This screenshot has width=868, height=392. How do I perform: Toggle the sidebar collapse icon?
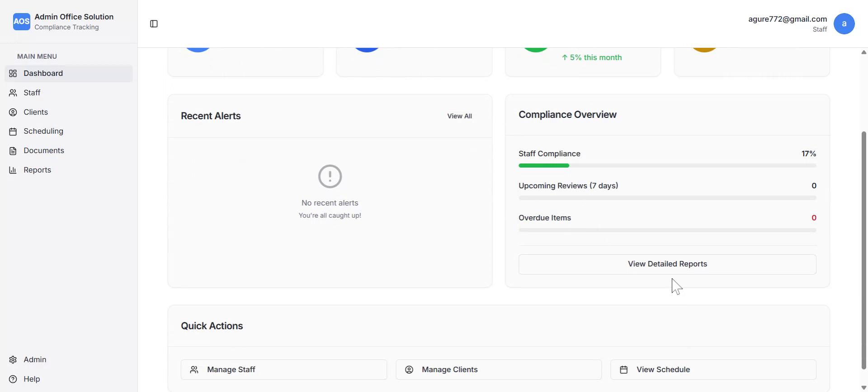[154, 24]
